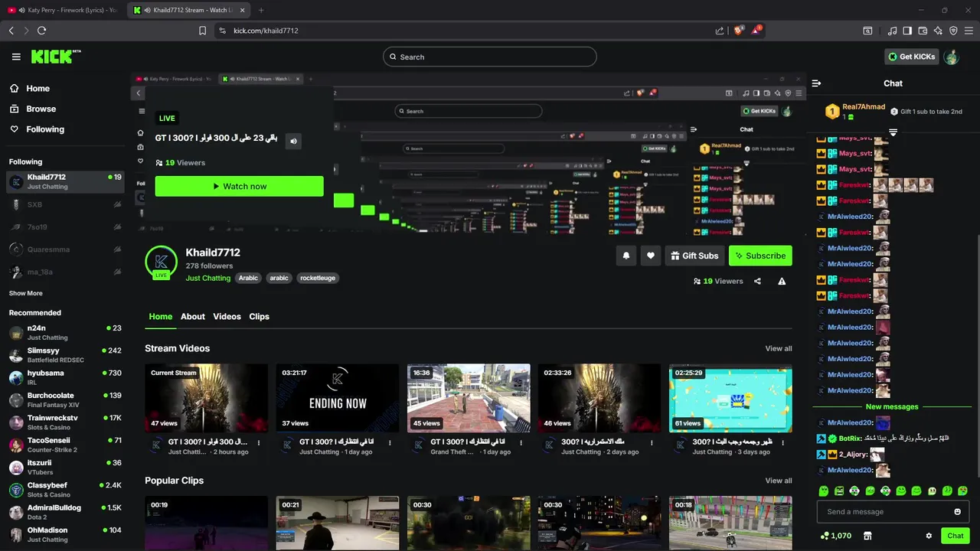Open recommended channel n24n
This screenshot has width=980, height=551.
click(64, 332)
